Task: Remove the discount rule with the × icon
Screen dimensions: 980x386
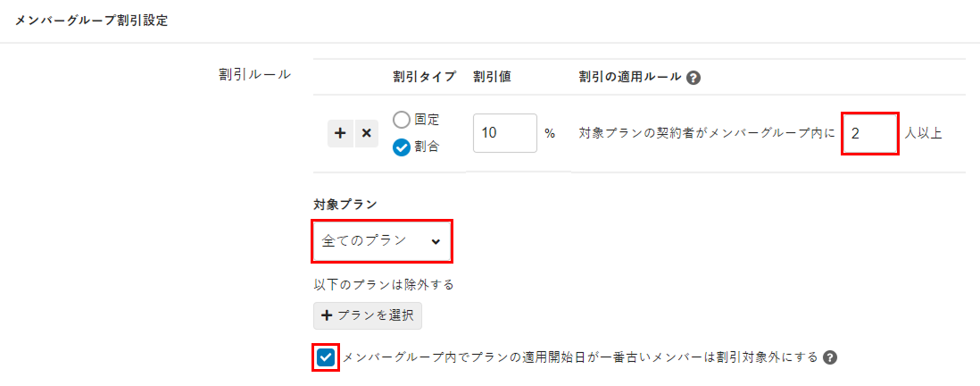Action: point(366,134)
